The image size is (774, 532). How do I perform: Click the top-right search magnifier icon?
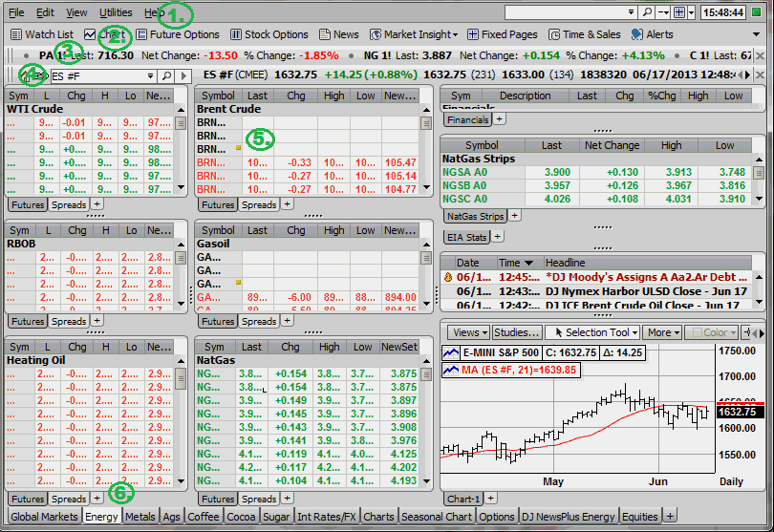coord(647,12)
